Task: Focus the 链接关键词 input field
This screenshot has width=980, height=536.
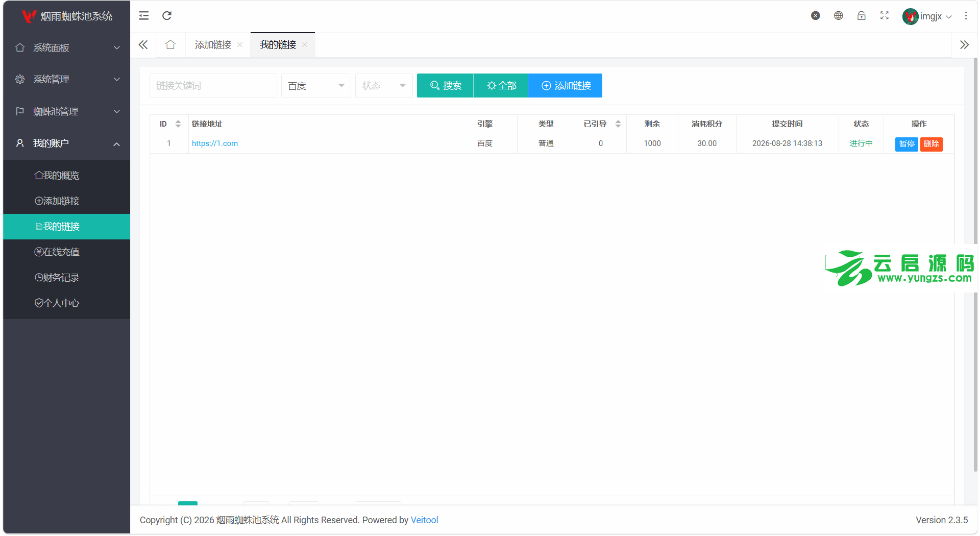Action: pos(213,86)
